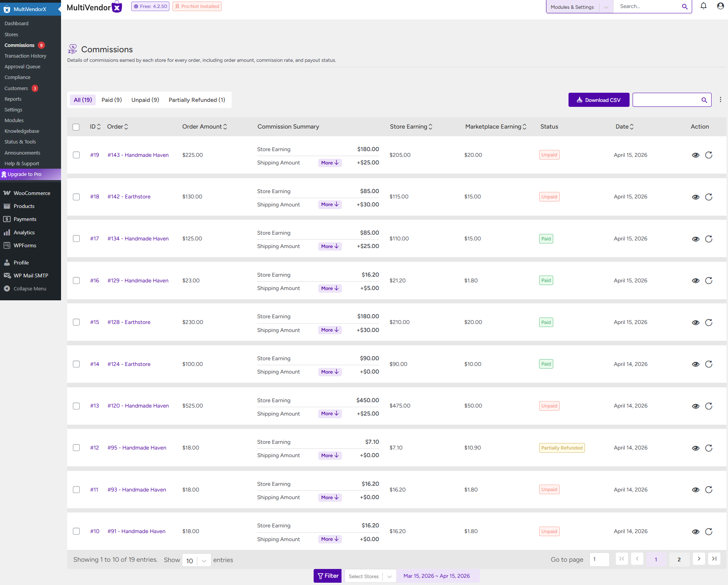Open the three-dot table options menu
This screenshot has height=585, width=728.
[720, 100]
